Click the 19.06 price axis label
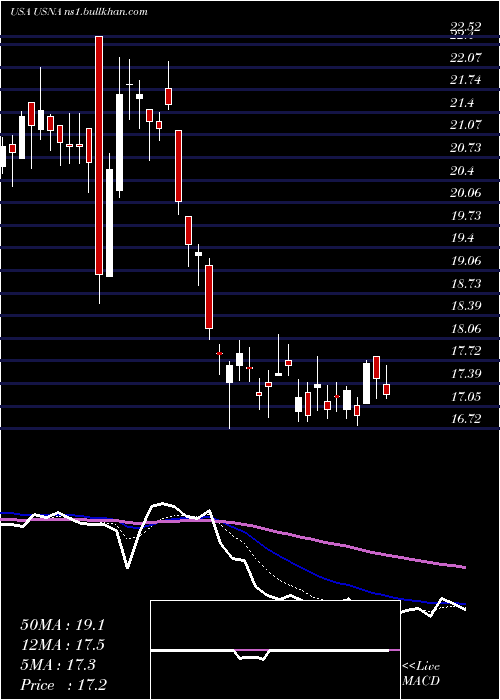 pos(466,260)
